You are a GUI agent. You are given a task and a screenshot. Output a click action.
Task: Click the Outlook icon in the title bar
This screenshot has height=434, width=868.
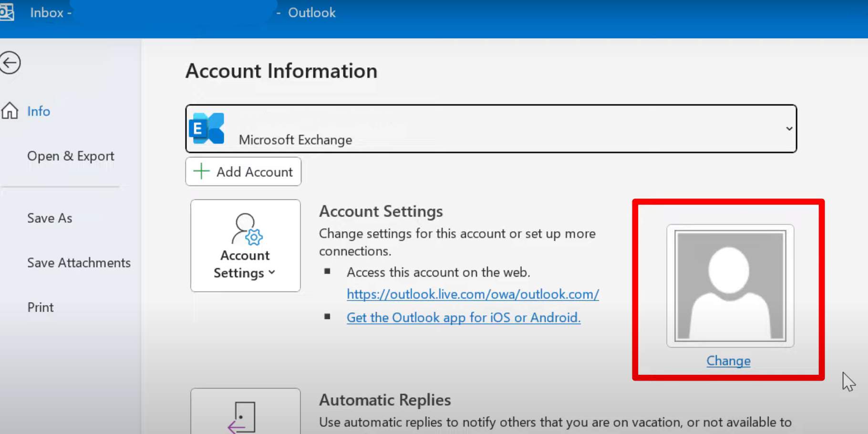(7, 12)
